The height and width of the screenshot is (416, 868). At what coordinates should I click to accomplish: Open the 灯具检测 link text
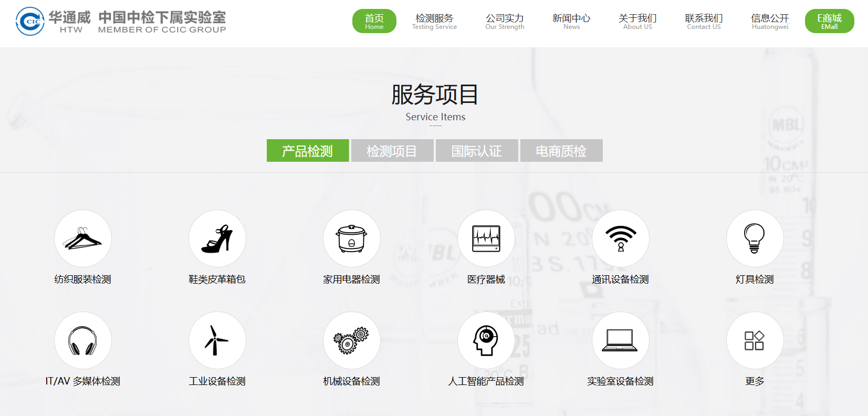755,279
